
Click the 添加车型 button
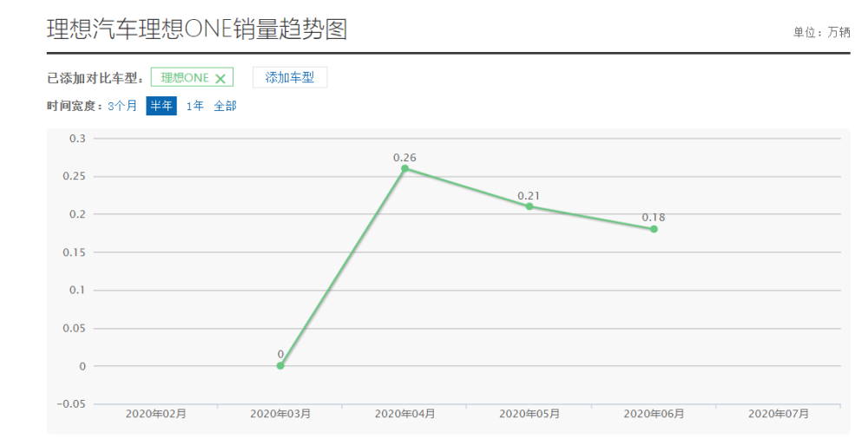tap(290, 77)
